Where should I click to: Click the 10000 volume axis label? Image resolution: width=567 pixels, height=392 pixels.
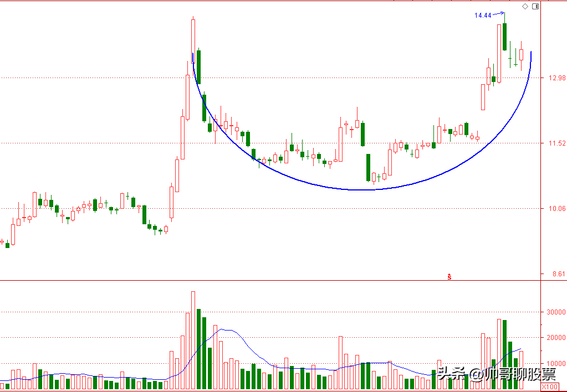point(557,363)
